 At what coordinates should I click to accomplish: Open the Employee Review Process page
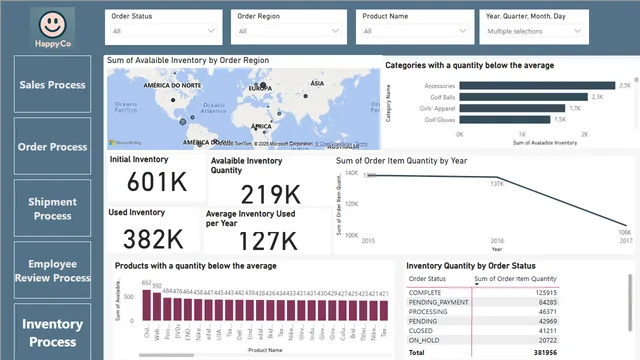(x=52, y=270)
